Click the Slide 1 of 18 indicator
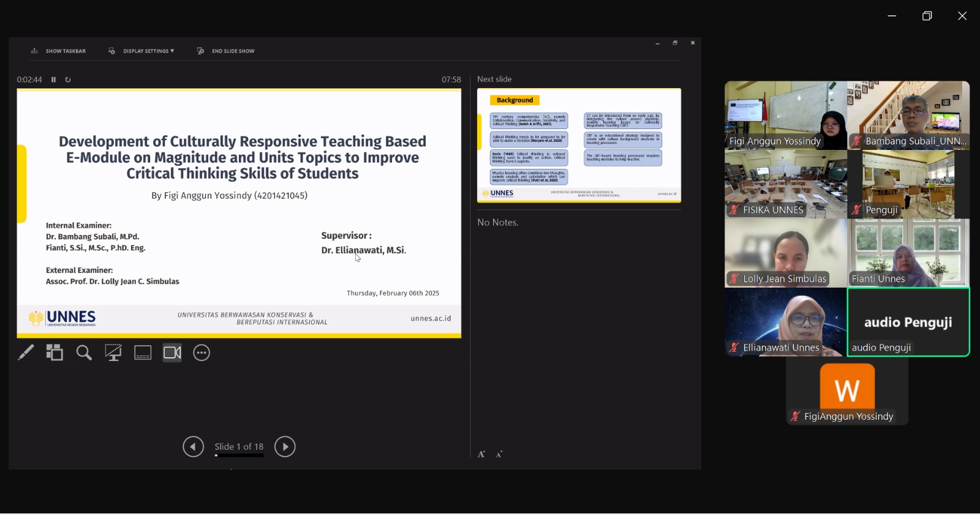This screenshot has width=980, height=514. click(239, 447)
